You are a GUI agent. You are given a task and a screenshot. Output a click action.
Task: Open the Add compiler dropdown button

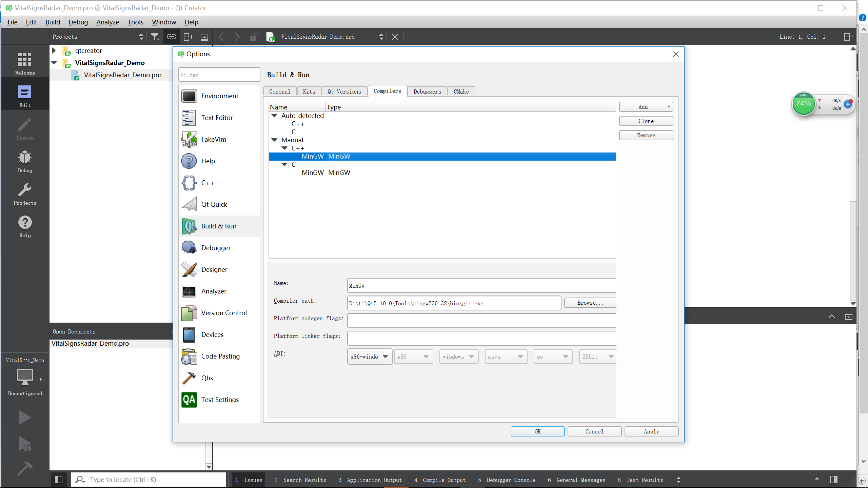tap(646, 107)
